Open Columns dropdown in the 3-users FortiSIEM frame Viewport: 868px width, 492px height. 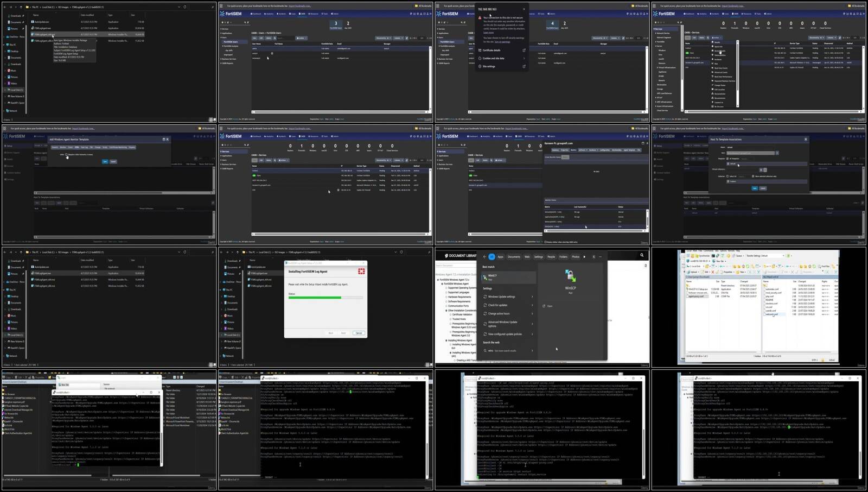399,38
